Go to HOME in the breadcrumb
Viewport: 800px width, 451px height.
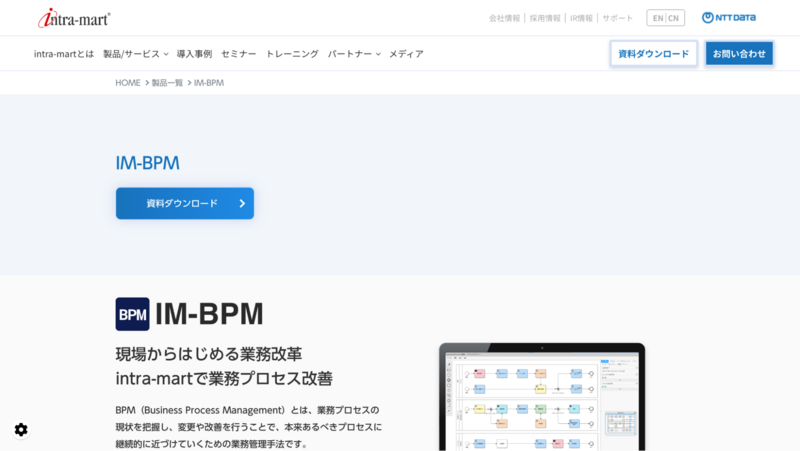[128, 83]
